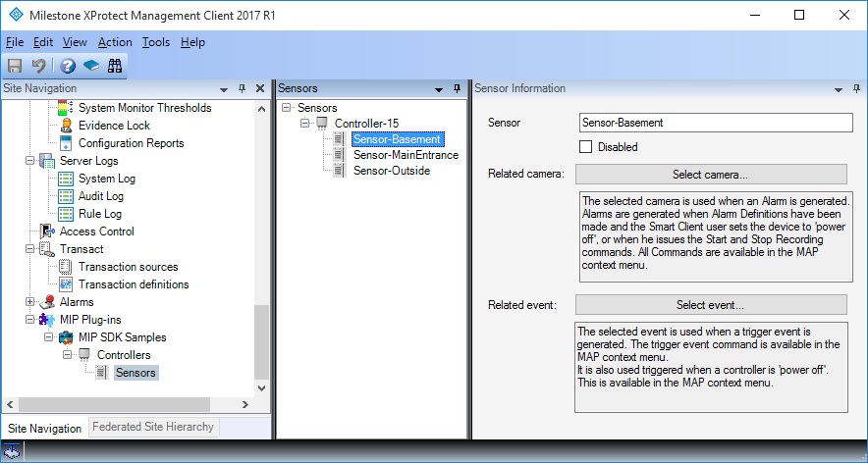Collapse the MIP SDK Samples node
The width and height of the screenshot is (868, 463).
(49, 337)
